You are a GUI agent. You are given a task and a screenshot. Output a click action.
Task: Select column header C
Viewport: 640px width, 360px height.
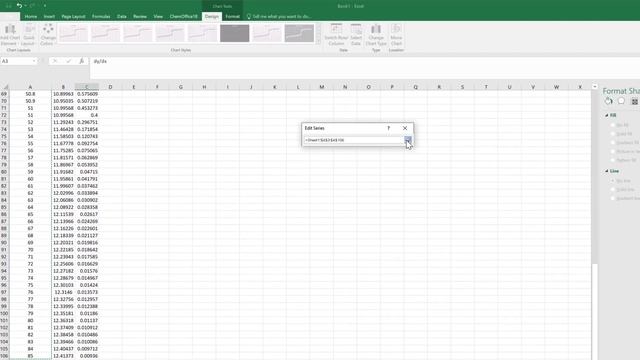point(87,87)
